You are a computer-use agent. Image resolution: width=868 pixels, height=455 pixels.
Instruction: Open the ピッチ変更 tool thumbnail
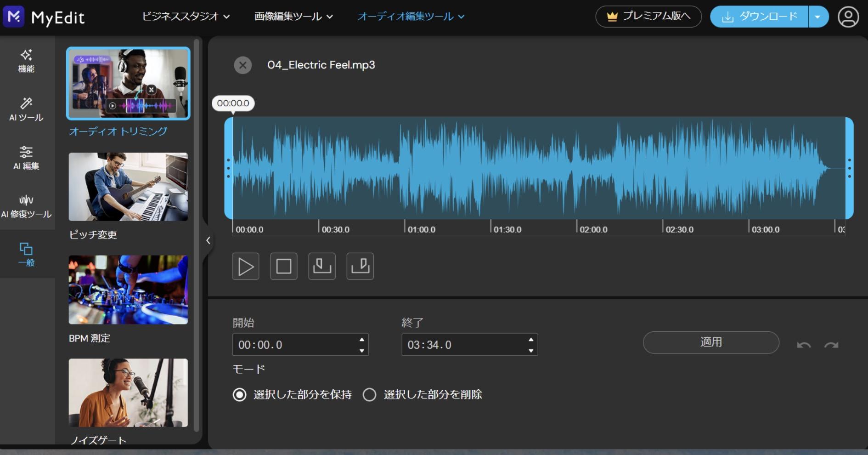point(128,187)
